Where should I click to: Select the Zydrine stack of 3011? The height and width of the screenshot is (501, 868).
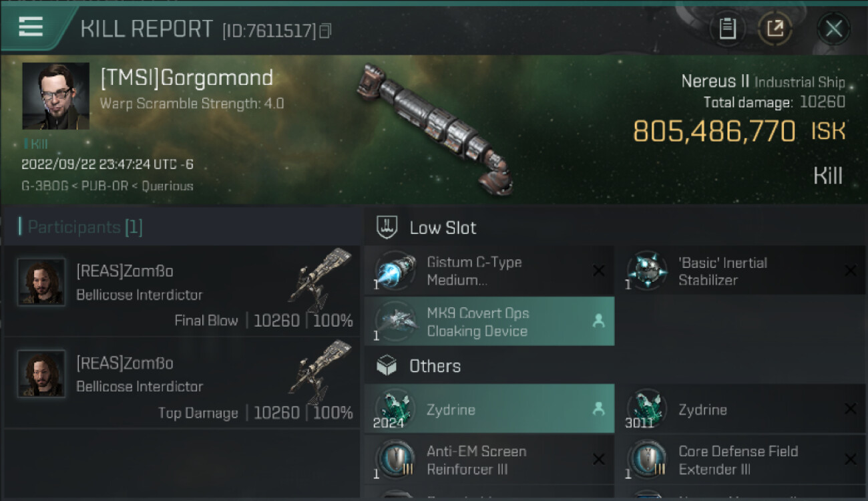[x=647, y=409]
